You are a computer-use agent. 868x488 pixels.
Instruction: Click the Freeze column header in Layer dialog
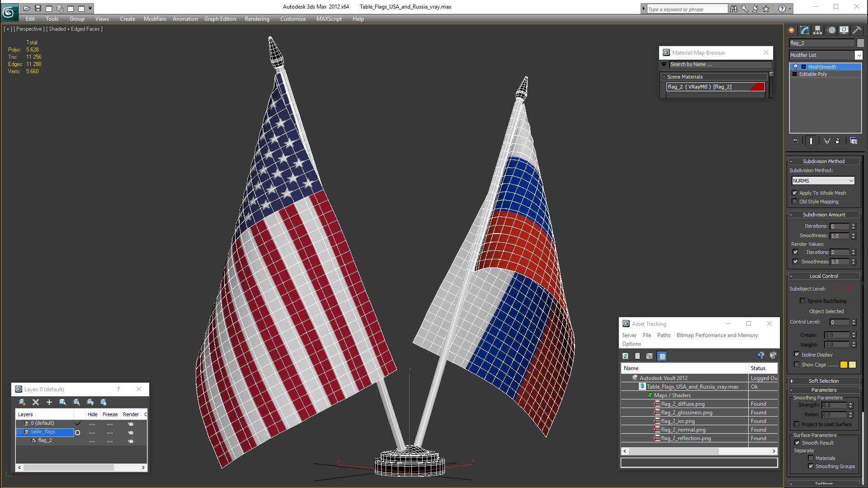(110, 414)
